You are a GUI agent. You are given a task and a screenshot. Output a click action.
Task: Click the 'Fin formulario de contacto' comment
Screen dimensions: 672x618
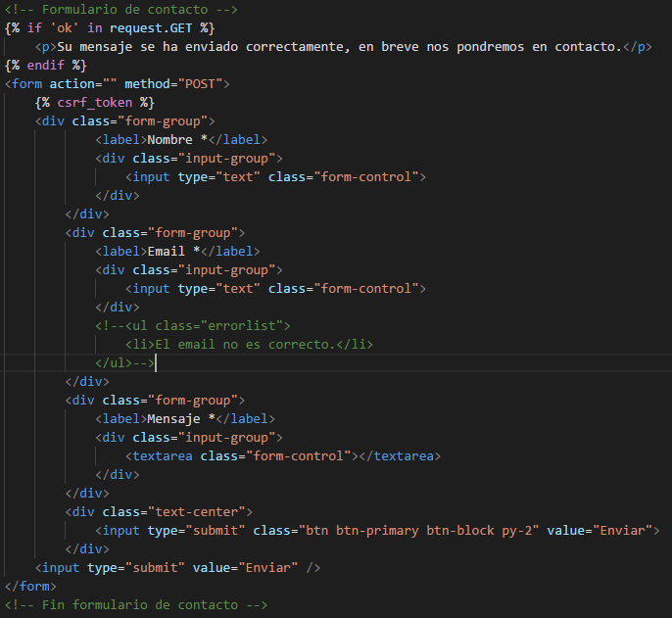click(136, 605)
